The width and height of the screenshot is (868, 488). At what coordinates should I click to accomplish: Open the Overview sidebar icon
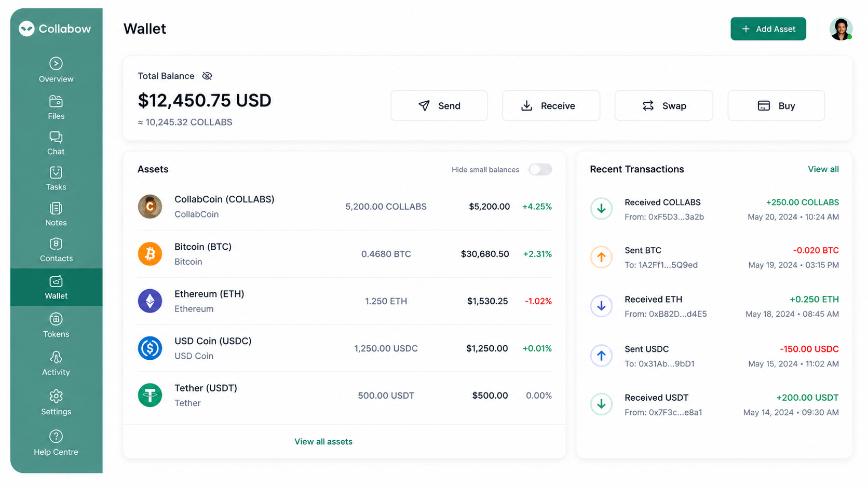(x=56, y=63)
